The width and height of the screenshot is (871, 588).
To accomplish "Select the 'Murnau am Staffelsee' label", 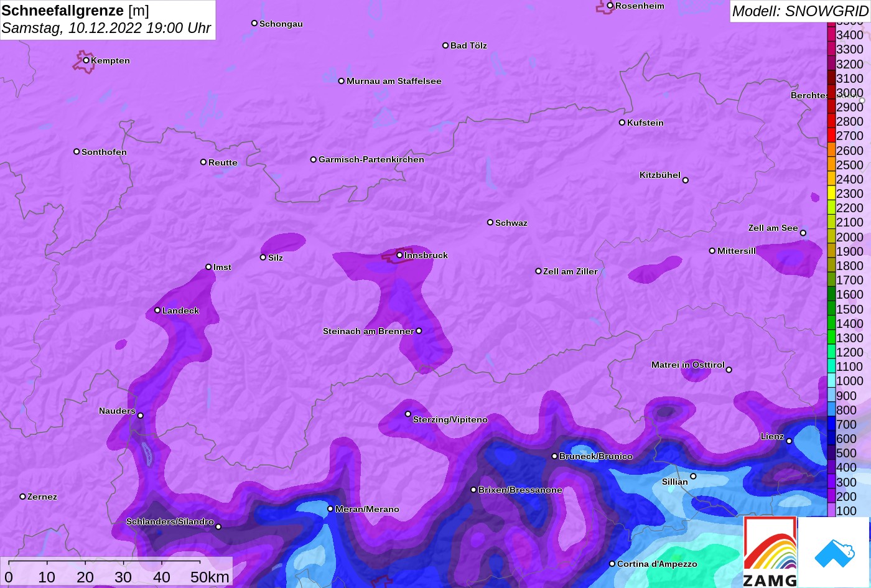I will point(394,81).
